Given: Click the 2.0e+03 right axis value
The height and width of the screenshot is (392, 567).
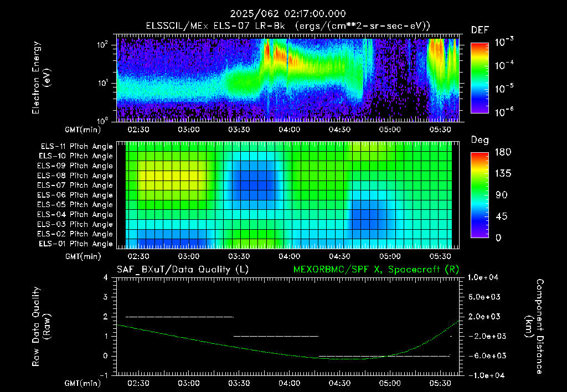Looking at the screenshot, I should pos(484,317).
